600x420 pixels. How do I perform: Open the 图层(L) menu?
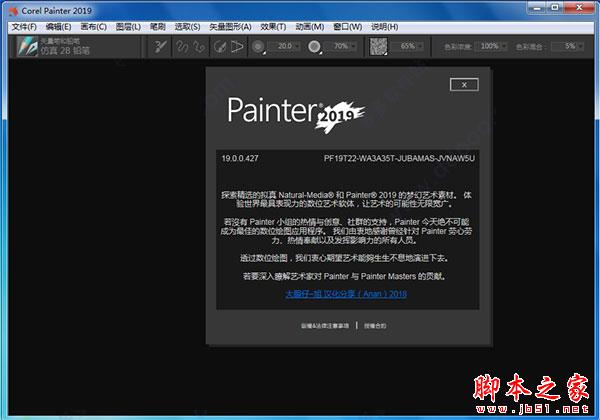coord(128,27)
